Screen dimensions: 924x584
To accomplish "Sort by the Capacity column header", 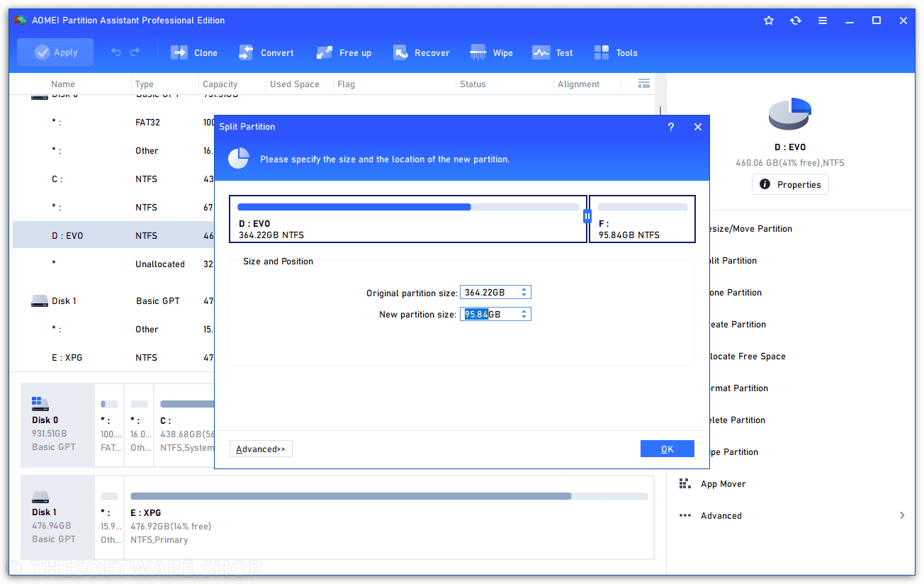I will (220, 84).
